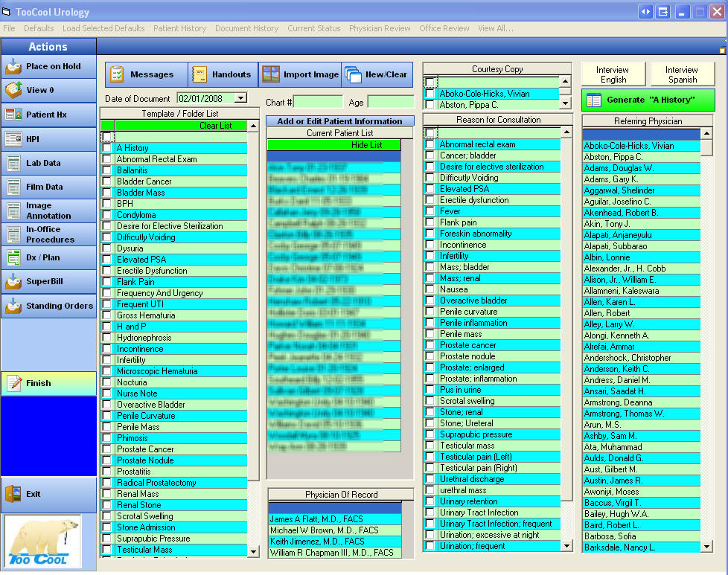Check the Bladder Cancer template checkbox
Viewport: 728px width, 575px height.
[106, 182]
